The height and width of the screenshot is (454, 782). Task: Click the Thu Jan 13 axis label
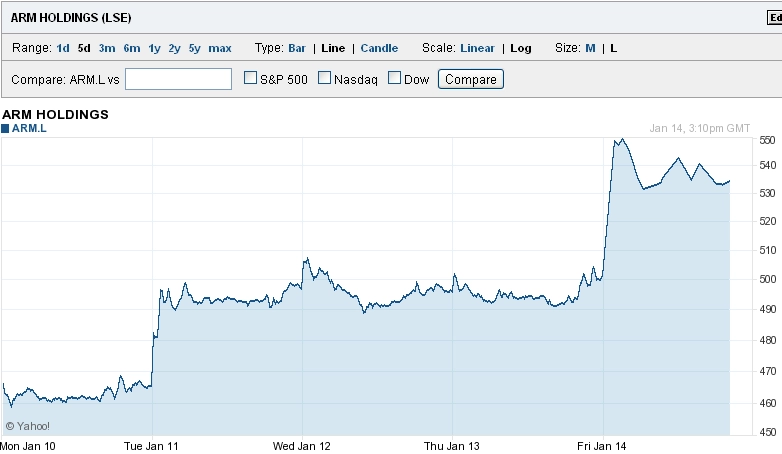[x=451, y=446]
